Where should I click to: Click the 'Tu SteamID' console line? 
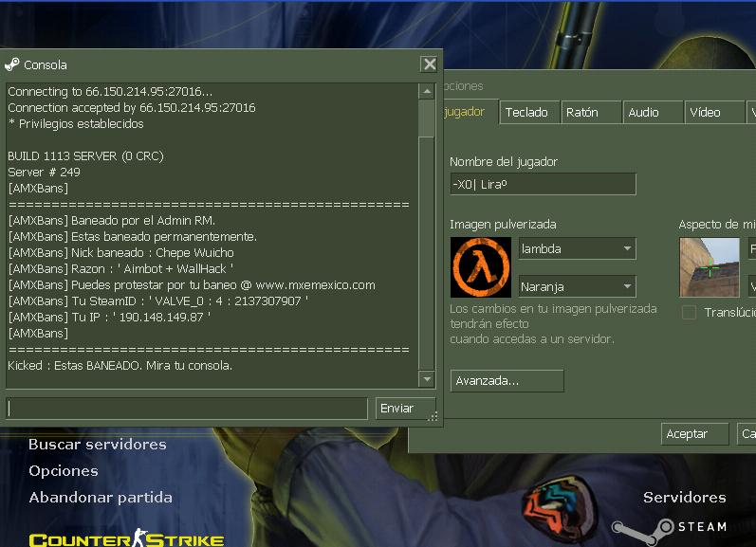pyautogui.click(x=158, y=301)
